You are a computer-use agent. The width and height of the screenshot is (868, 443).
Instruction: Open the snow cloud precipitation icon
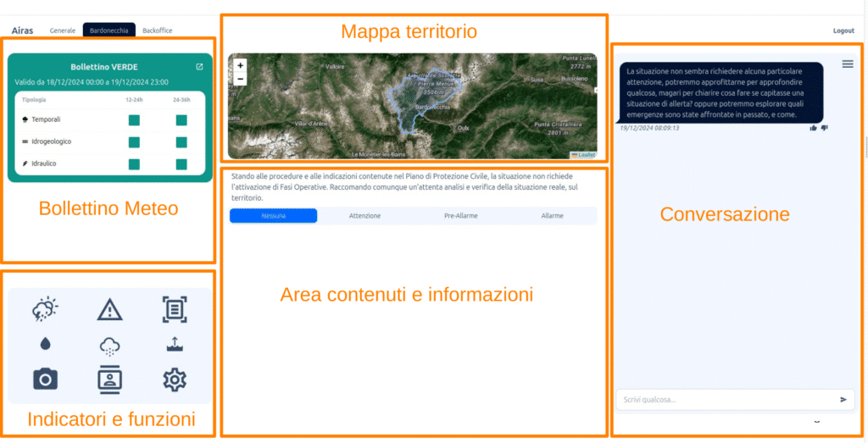[109, 345]
